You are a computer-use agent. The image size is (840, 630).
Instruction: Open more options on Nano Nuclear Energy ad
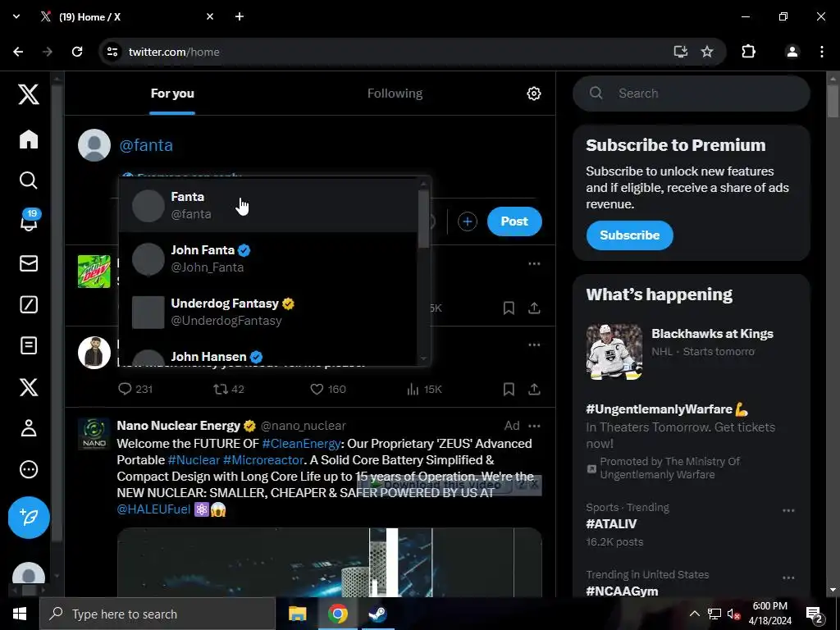coord(534,426)
